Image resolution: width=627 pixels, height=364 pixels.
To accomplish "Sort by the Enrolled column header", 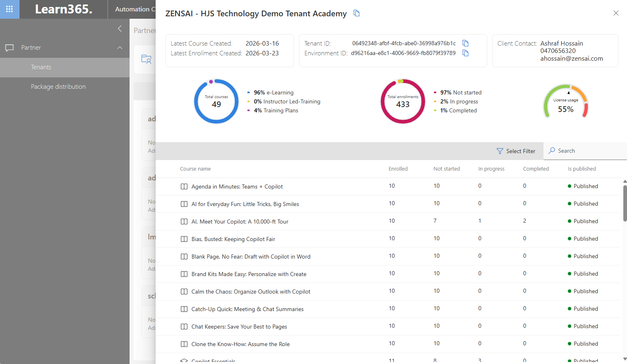I will tap(398, 169).
